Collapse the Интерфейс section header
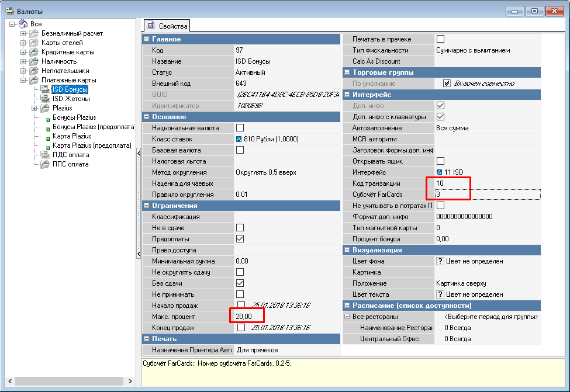 pos(348,95)
